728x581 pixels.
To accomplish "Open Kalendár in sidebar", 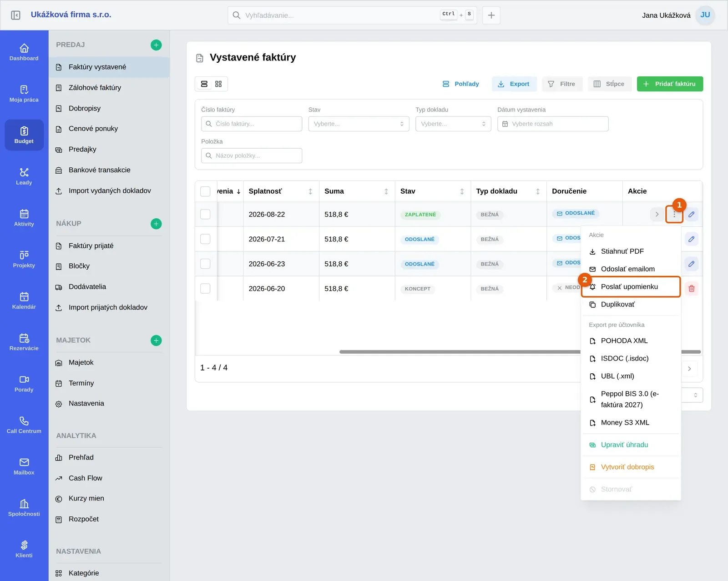I will (x=24, y=301).
